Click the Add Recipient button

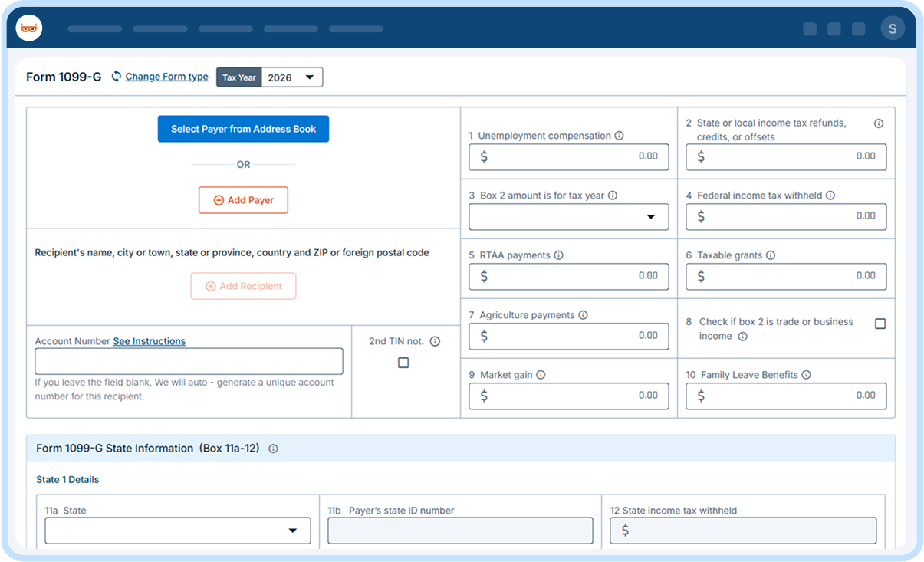[243, 286]
